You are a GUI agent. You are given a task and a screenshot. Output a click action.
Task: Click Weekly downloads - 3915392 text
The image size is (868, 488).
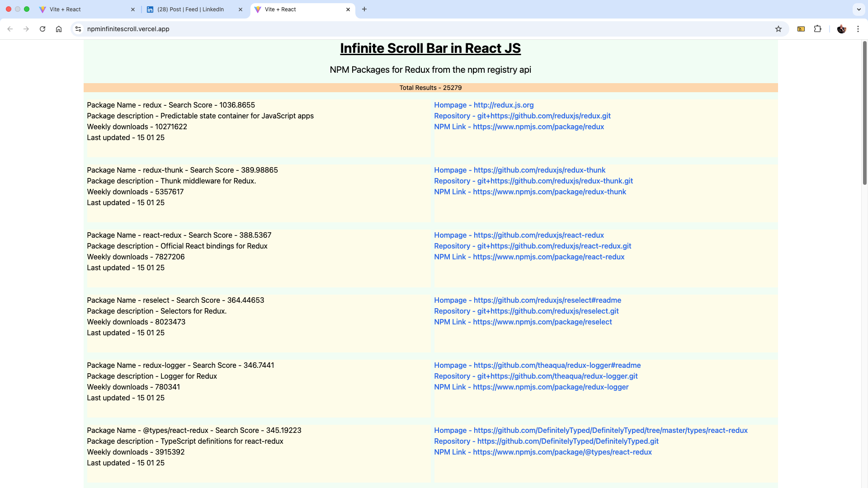136,452
